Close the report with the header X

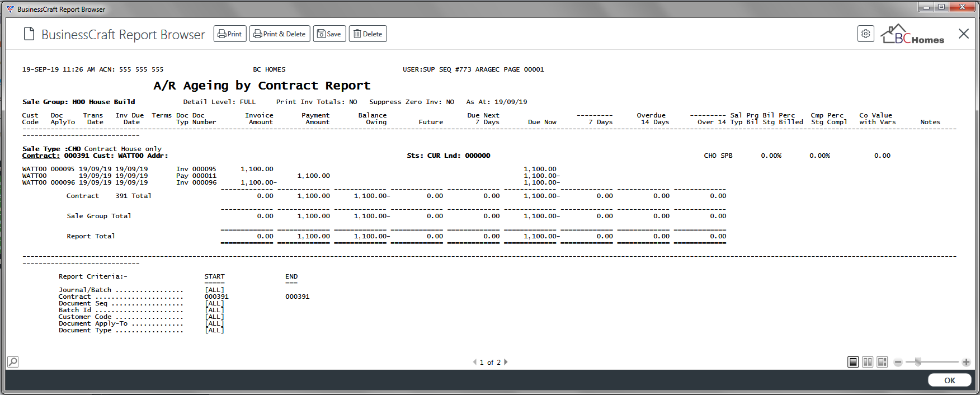[x=963, y=34]
